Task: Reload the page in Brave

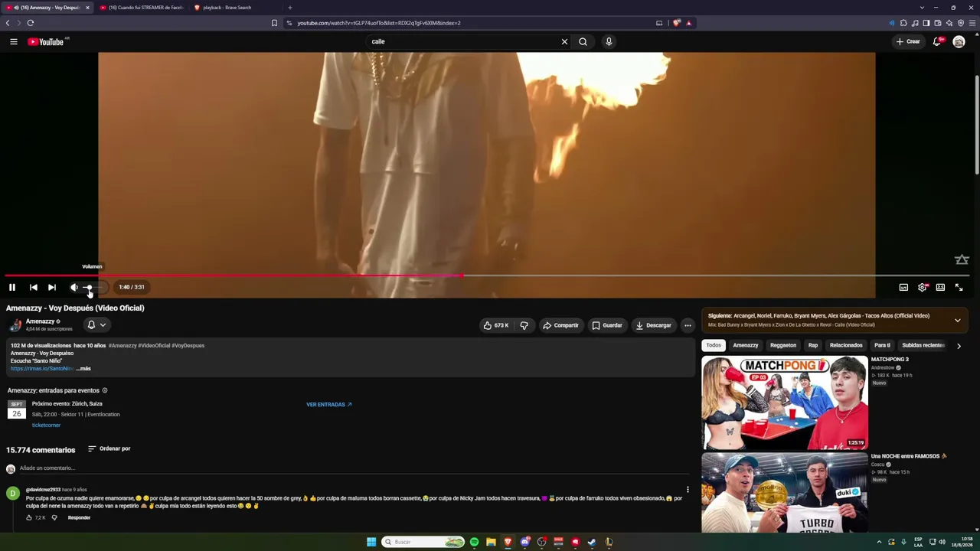Action: (x=31, y=23)
